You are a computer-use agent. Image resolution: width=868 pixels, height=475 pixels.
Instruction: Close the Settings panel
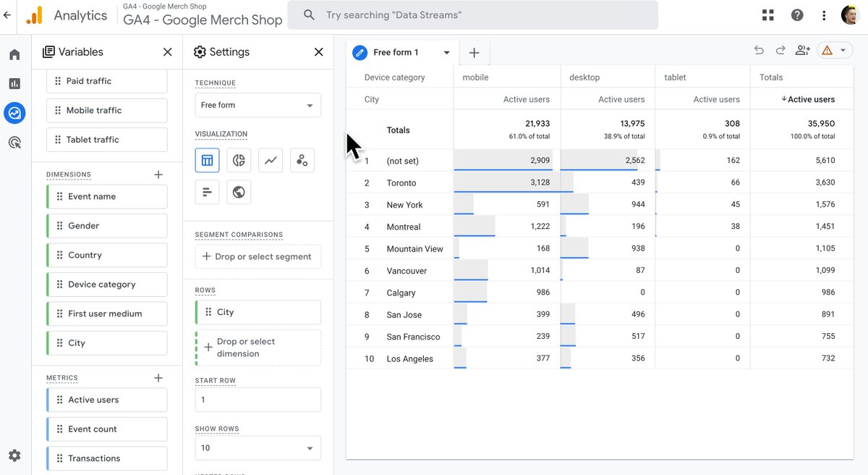[318, 52]
